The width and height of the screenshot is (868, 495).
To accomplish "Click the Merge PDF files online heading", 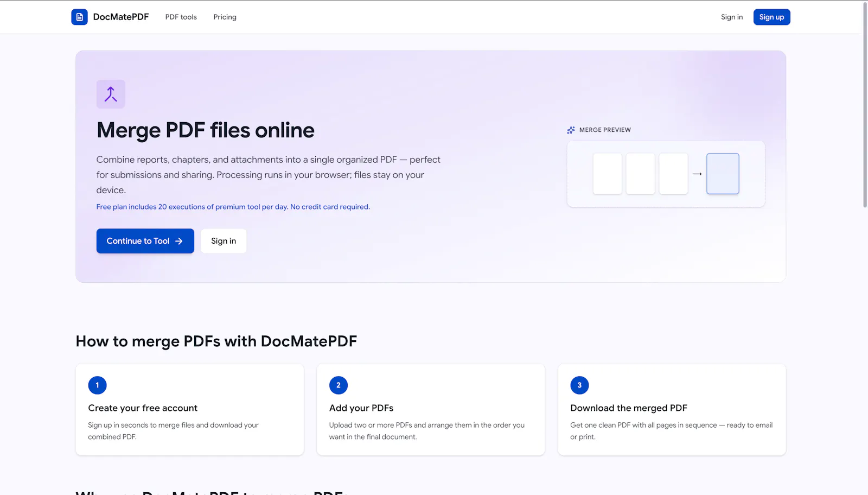I will click(x=206, y=130).
